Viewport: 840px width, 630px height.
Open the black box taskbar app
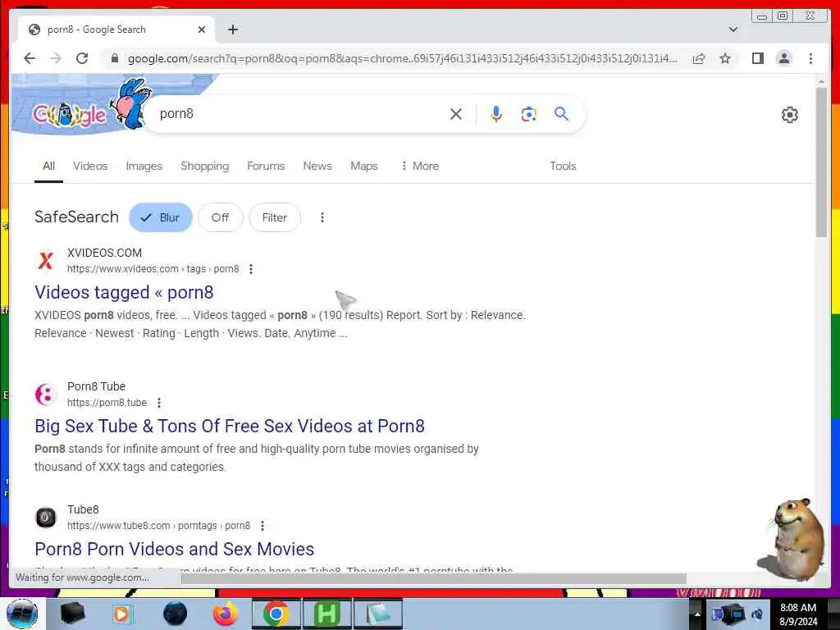[x=72, y=614]
